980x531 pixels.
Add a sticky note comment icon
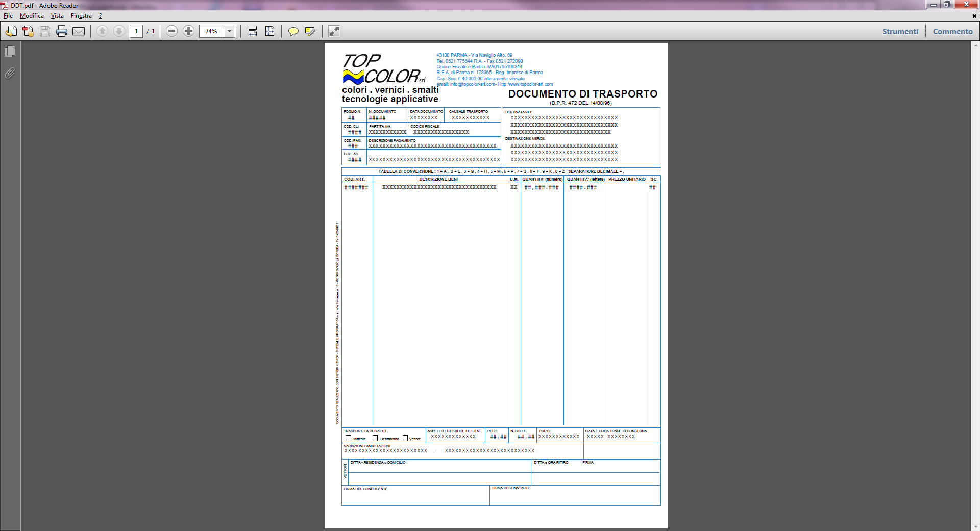(293, 31)
